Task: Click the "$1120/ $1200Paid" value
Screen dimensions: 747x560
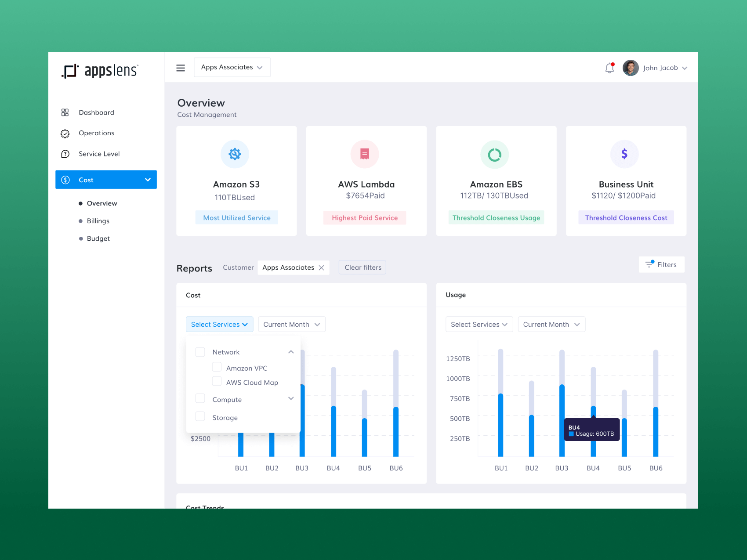Action: point(624,196)
